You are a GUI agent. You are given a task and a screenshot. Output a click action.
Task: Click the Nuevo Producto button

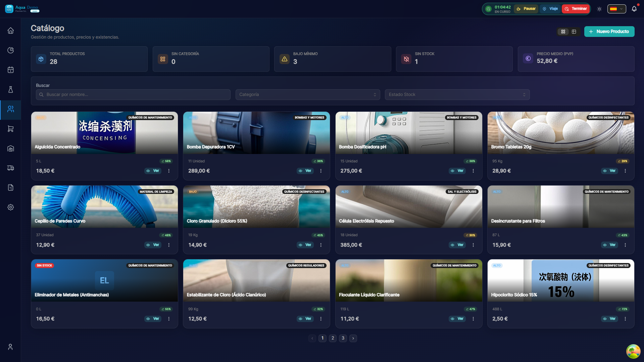pos(609,32)
